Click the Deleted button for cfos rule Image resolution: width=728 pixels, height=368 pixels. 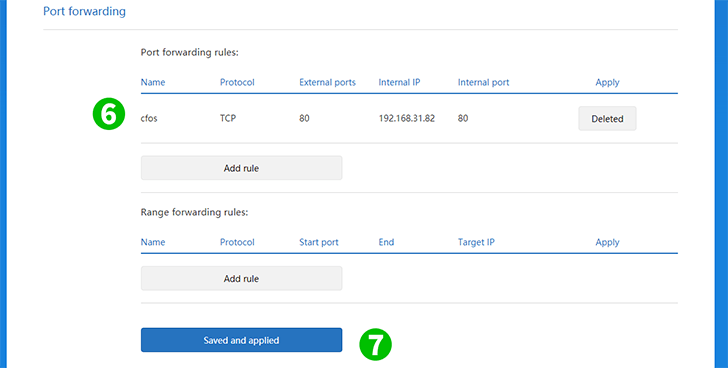pos(607,118)
